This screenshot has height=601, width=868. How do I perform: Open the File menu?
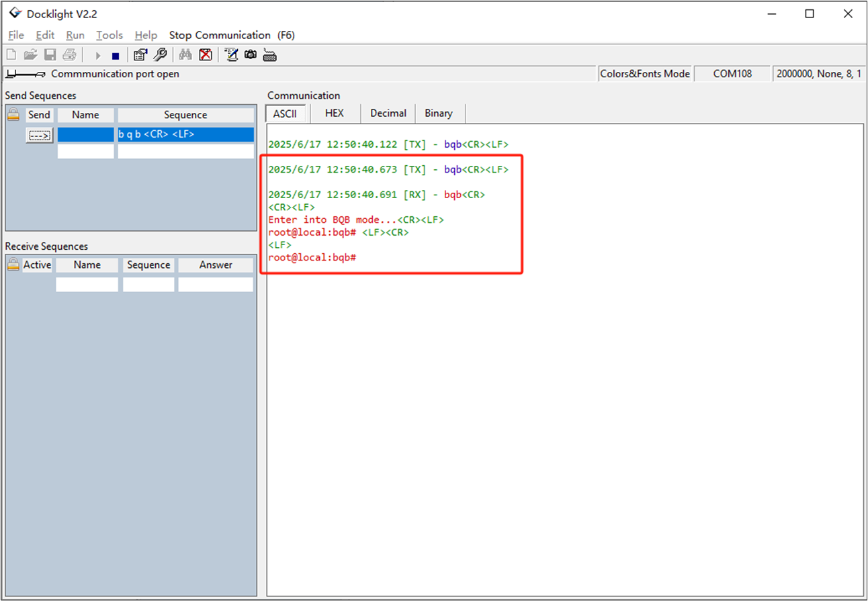click(16, 35)
